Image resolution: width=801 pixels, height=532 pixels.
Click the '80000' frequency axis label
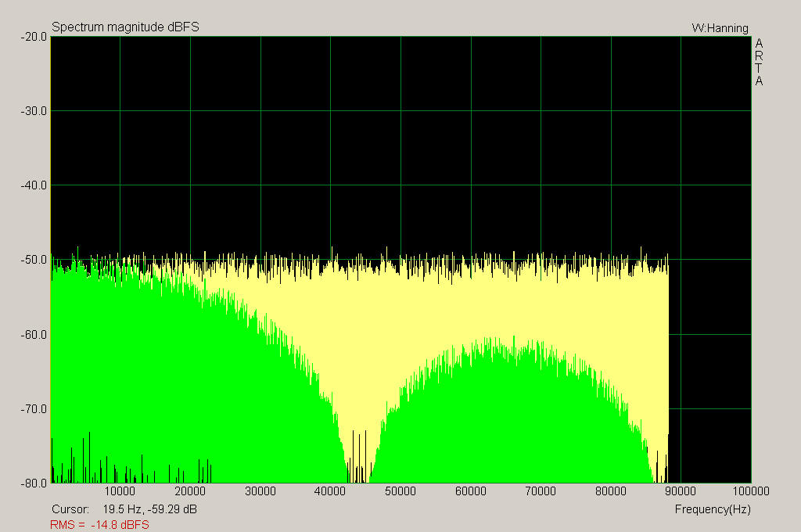click(x=610, y=491)
